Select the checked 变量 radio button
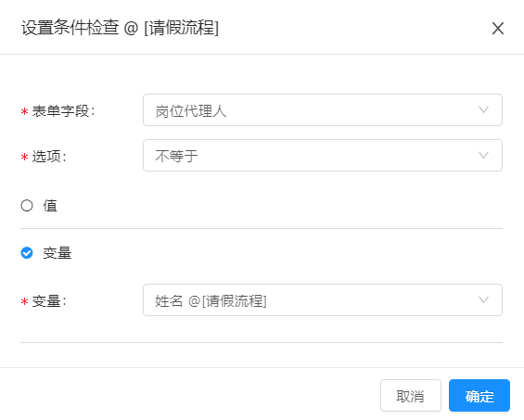The width and height of the screenshot is (524, 420). tap(27, 253)
